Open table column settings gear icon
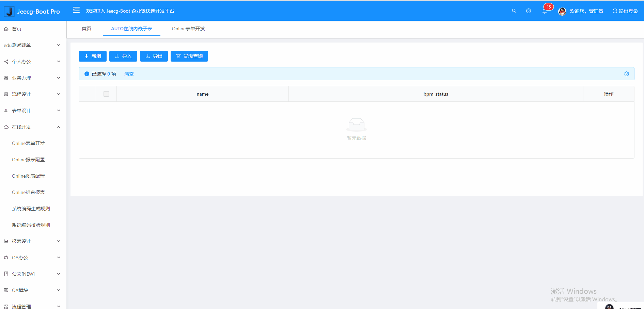 point(627,74)
